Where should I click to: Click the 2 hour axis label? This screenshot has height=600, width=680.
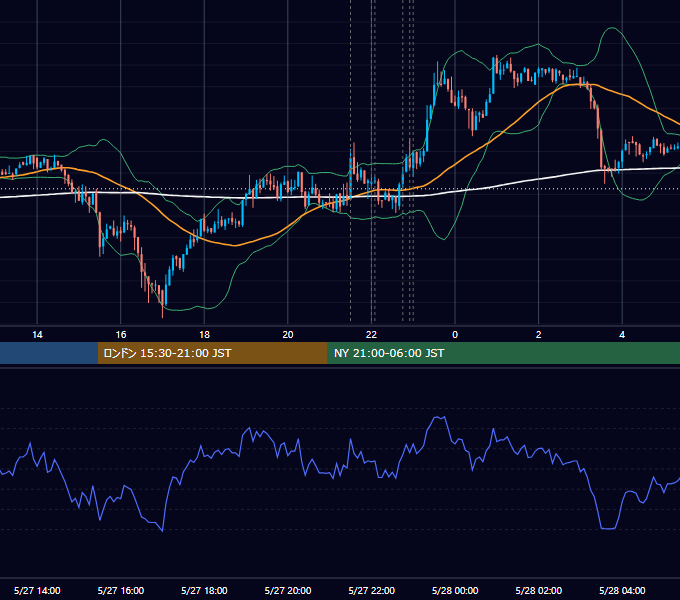539,335
